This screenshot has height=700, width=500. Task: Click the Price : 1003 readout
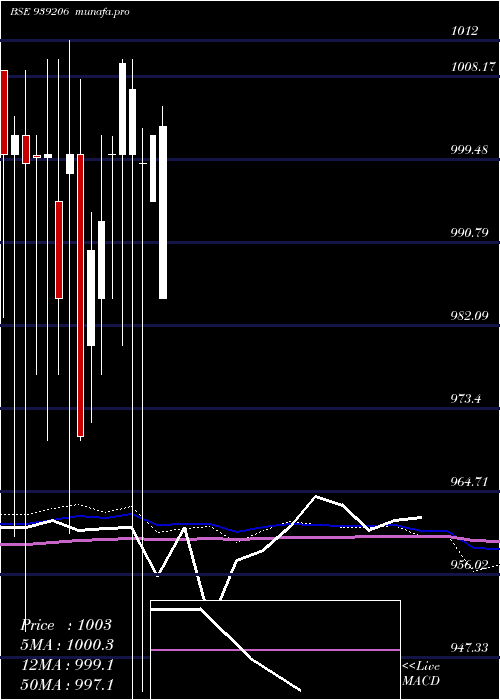[x=66, y=625]
